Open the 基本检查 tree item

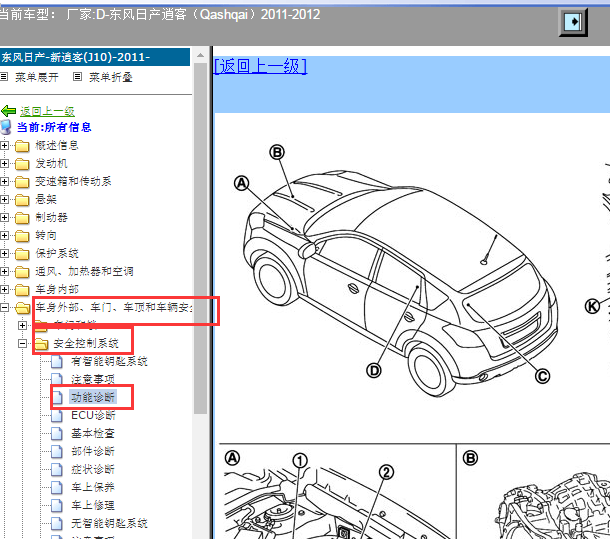point(93,434)
